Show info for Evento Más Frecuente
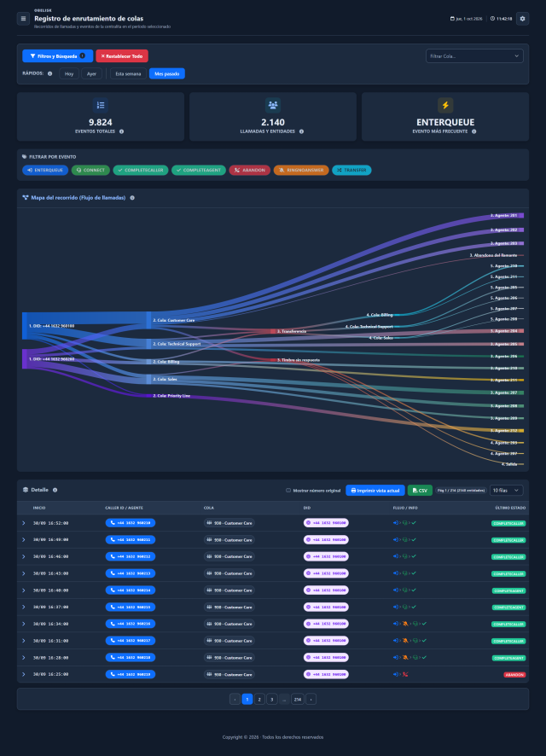This screenshot has width=546, height=756. tap(473, 131)
